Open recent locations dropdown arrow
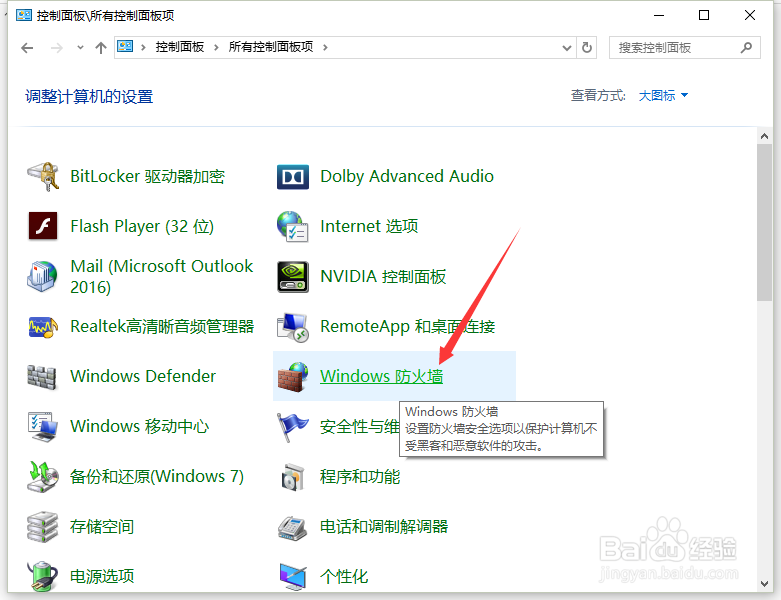781x600 pixels. (80, 48)
